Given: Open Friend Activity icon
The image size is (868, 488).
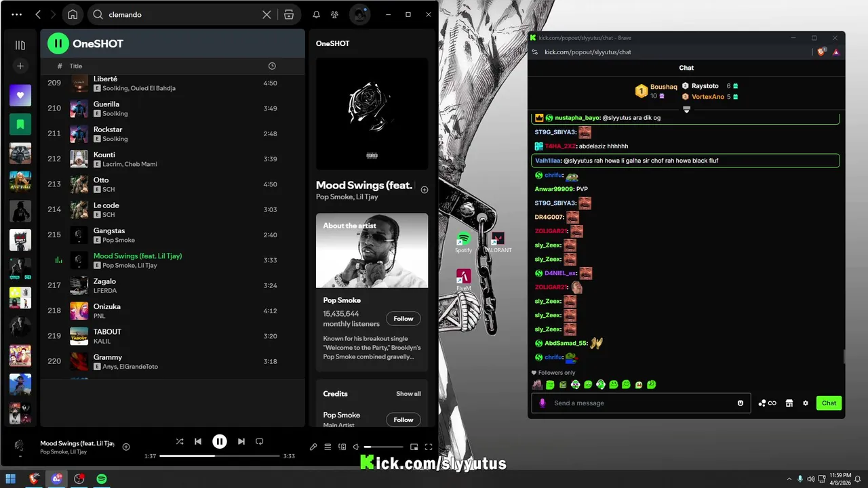Looking at the screenshot, I should coord(334,14).
